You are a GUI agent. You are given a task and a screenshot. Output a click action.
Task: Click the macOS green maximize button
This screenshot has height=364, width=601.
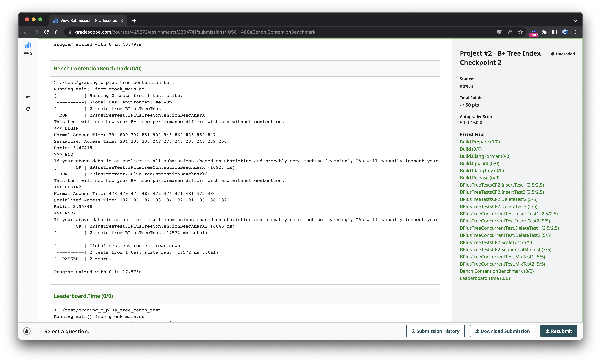[x=40, y=19]
